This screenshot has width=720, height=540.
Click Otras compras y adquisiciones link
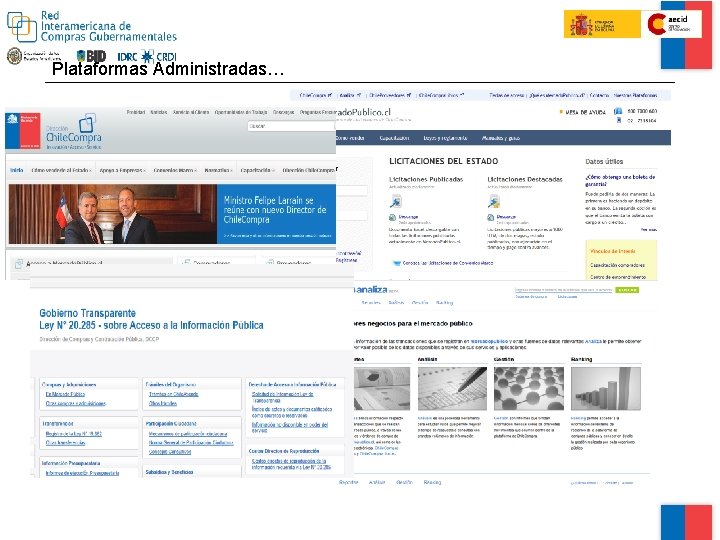point(75,403)
